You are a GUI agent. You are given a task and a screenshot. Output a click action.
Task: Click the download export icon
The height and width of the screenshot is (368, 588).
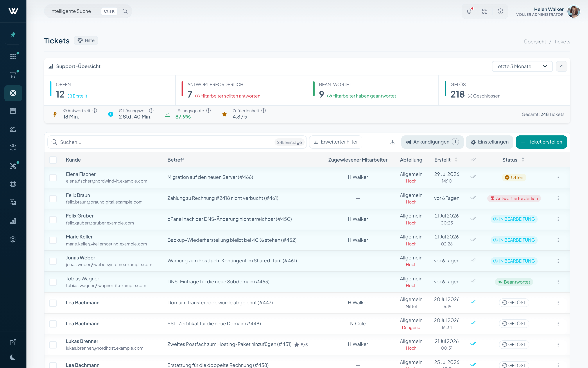[392, 142]
